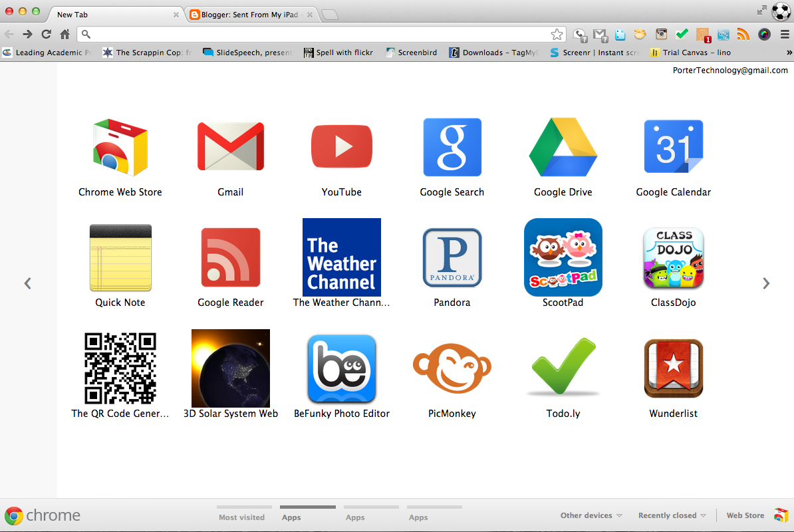Open The Weather Channel app
The width and height of the screenshot is (794, 532).
click(341, 257)
